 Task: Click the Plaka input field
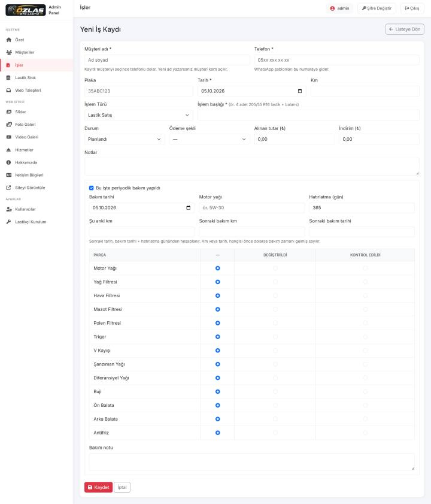pyautogui.click(x=139, y=91)
